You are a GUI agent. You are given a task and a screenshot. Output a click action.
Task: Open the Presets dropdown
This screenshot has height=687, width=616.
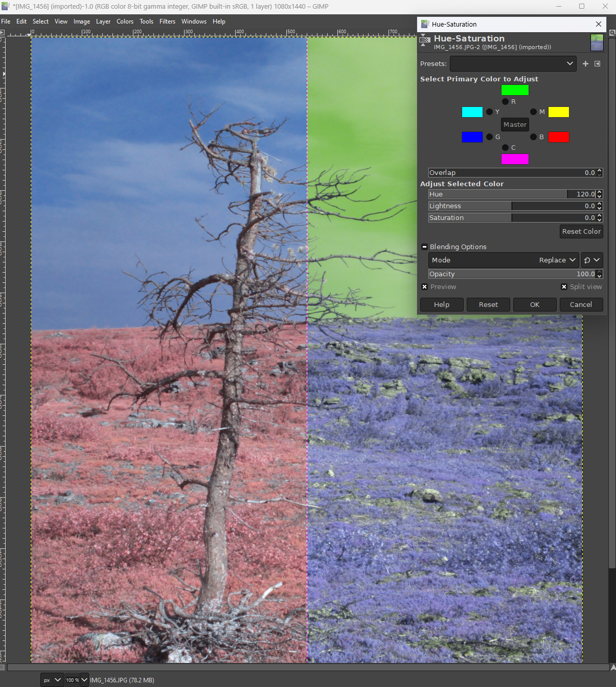coord(513,63)
